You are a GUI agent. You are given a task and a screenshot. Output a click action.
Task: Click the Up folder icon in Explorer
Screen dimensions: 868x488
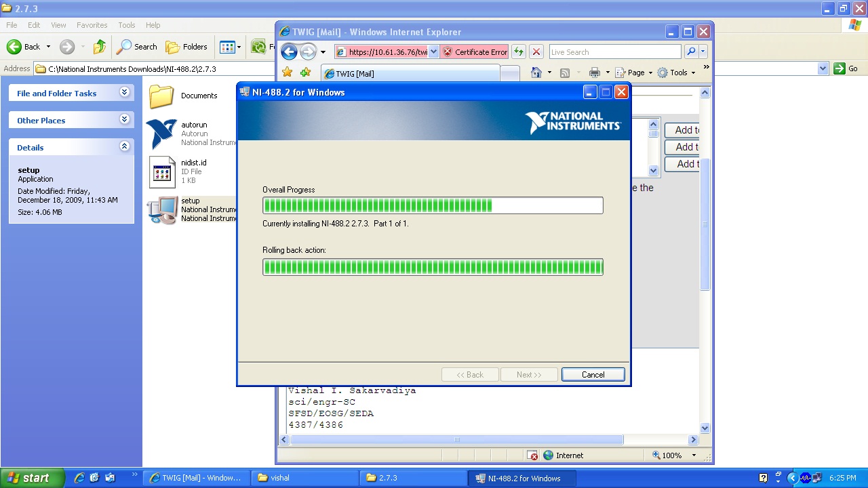click(x=100, y=47)
